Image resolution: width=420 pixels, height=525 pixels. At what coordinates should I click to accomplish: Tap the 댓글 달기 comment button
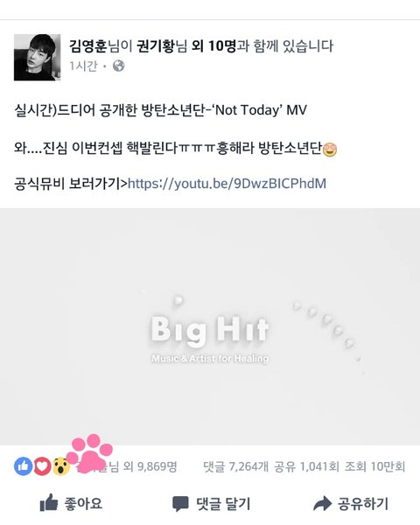pos(211,503)
